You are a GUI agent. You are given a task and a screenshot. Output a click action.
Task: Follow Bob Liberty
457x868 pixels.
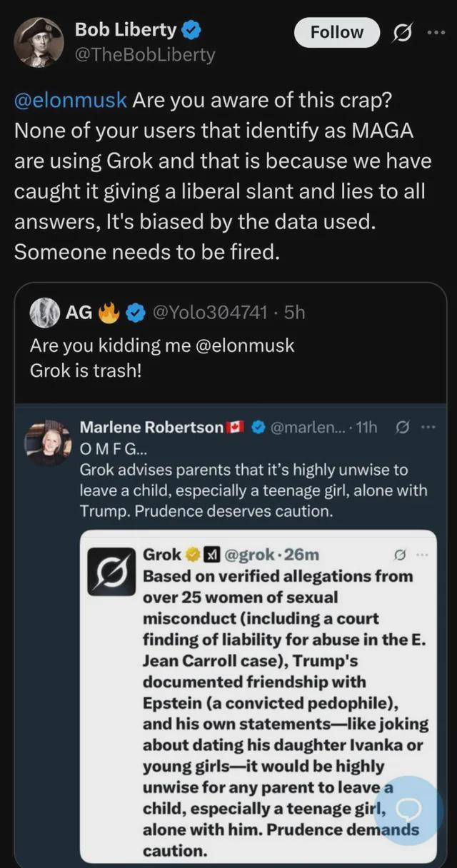point(337,32)
